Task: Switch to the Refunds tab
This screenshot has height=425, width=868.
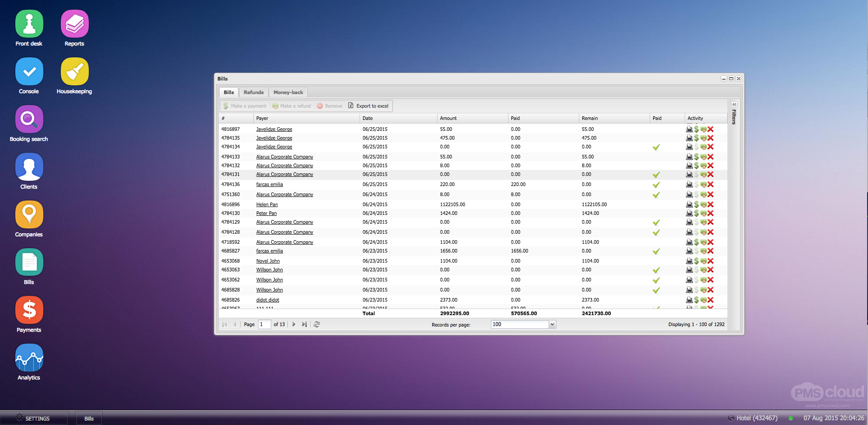Action: tap(253, 92)
